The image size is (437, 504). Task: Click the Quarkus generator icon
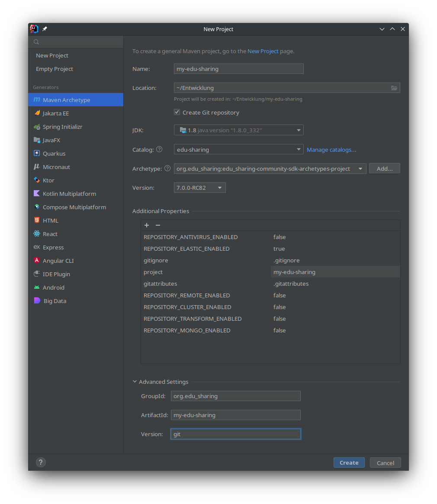pos(37,154)
